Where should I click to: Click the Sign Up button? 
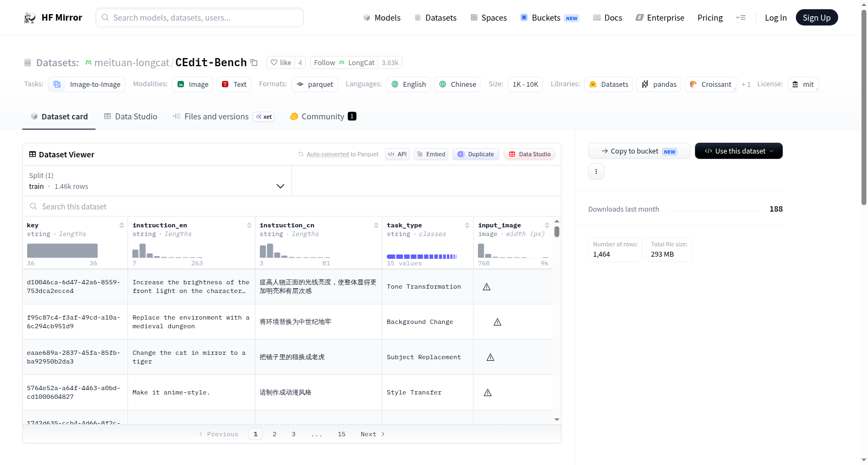(x=816, y=18)
